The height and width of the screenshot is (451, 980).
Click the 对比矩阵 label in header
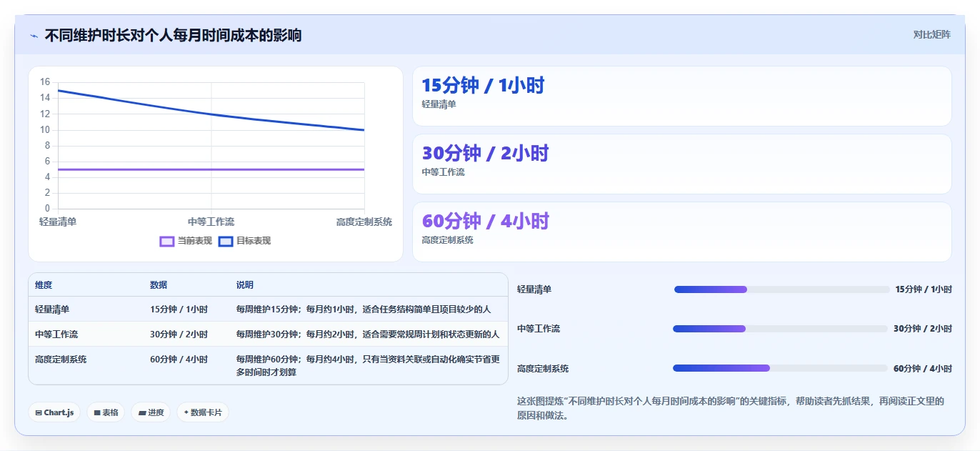[931, 34]
